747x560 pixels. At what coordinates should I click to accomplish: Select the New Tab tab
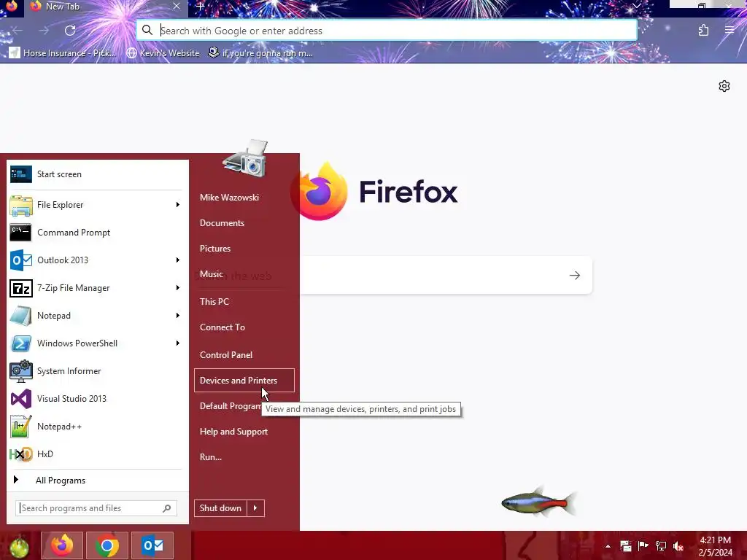106,7
